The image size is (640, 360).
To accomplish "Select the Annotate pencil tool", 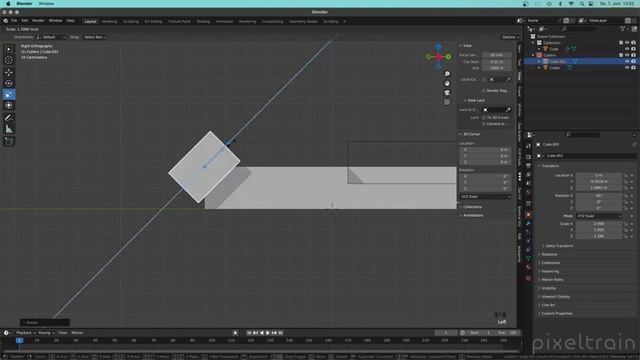I will click(9, 118).
